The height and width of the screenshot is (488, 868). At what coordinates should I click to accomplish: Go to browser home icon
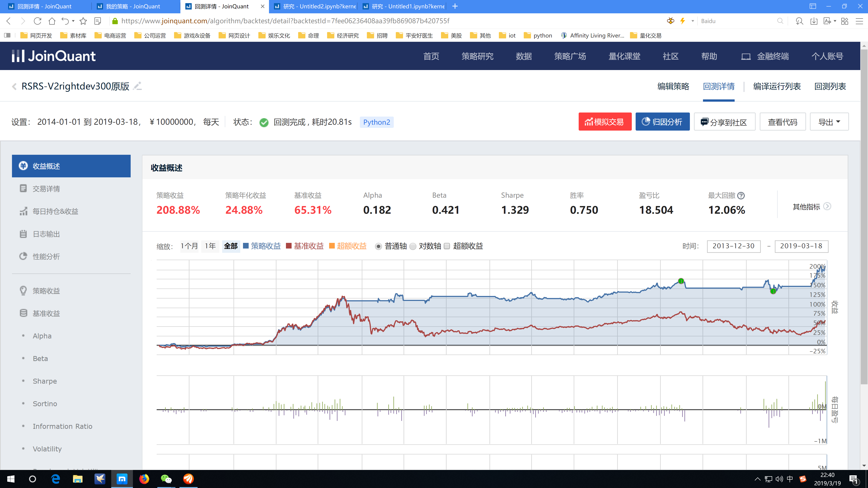click(52, 21)
